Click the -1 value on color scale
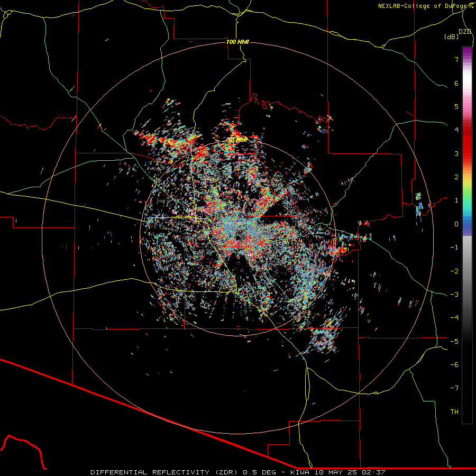 click(454, 248)
